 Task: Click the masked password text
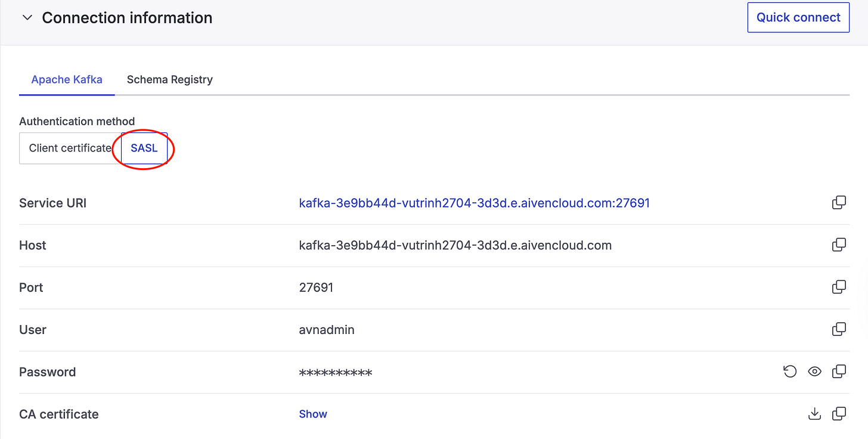coord(336,373)
